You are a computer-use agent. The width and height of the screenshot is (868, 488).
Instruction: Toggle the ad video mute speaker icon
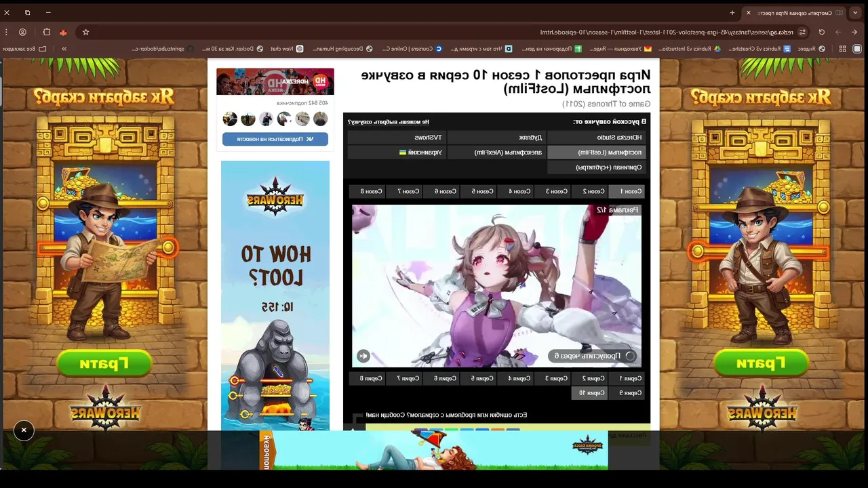click(x=363, y=356)
